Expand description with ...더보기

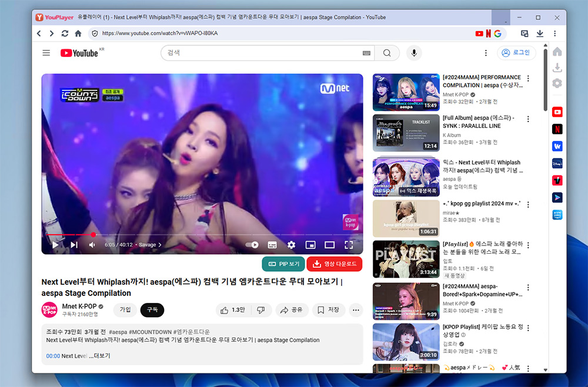(x=100, y=355)
